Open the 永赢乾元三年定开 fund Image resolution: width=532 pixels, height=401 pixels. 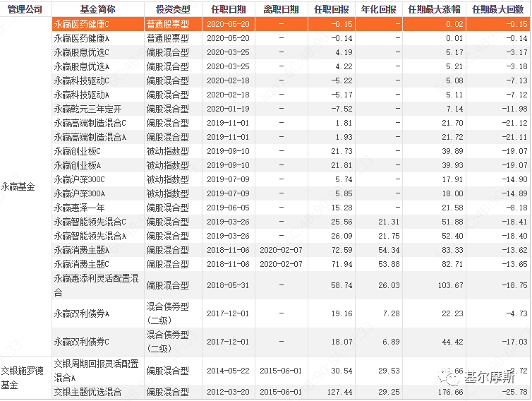tap(88, 109)
